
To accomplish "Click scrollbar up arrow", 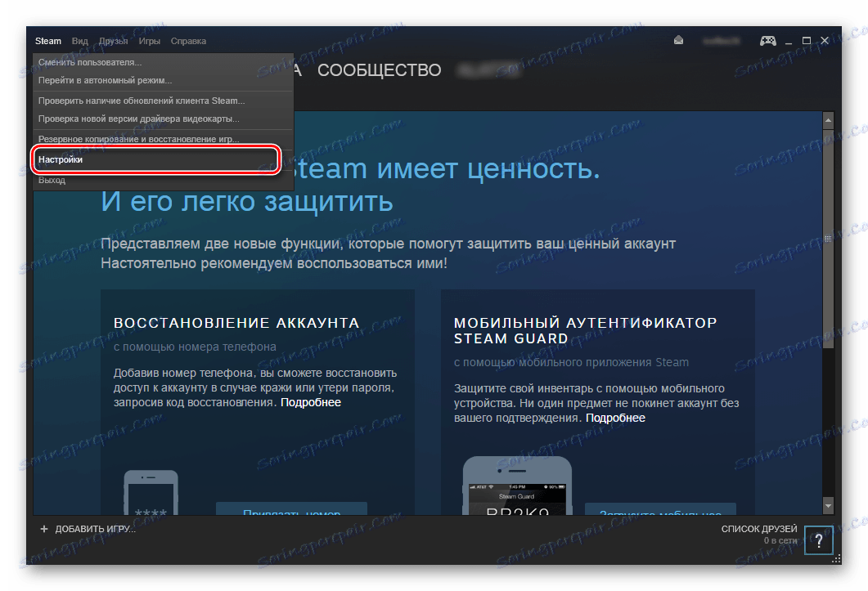I will (x=828, y=120).
